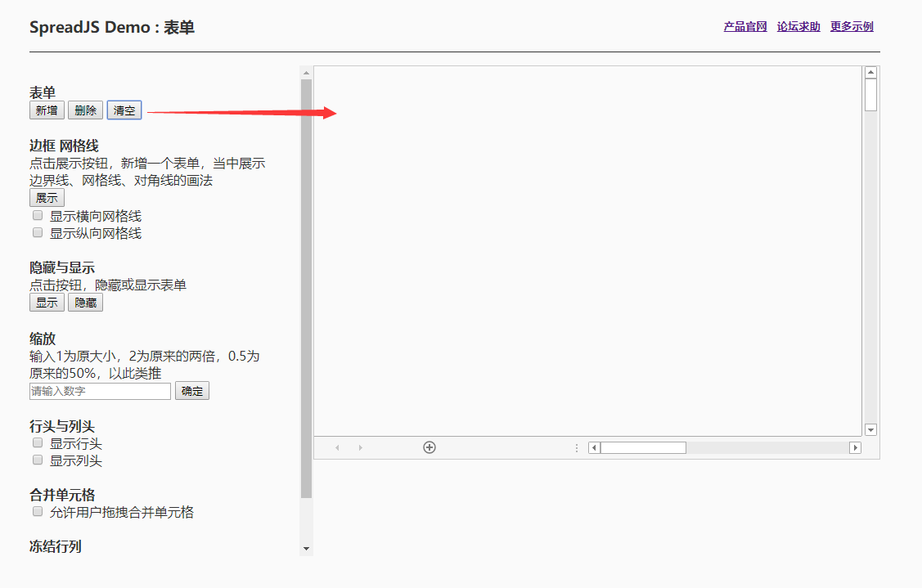
Task: Click the zoom 确定 button
Action: (x=191, y=391)
